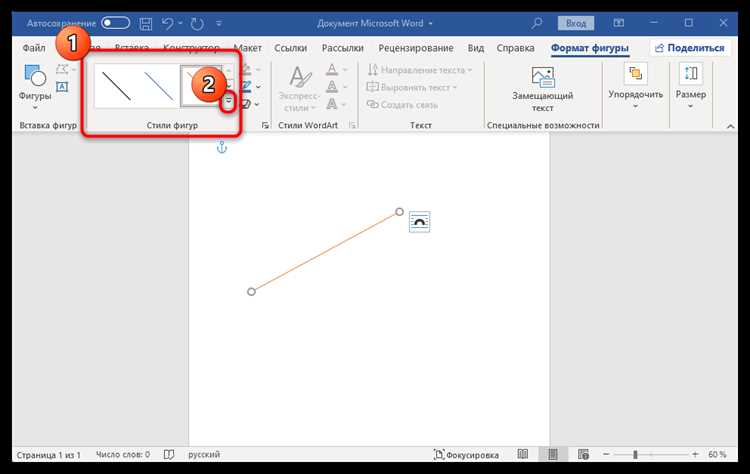This screenshot has width=750, height=474.
Task: Click the Вход sign-in button
Action: (x=576, y=23)
